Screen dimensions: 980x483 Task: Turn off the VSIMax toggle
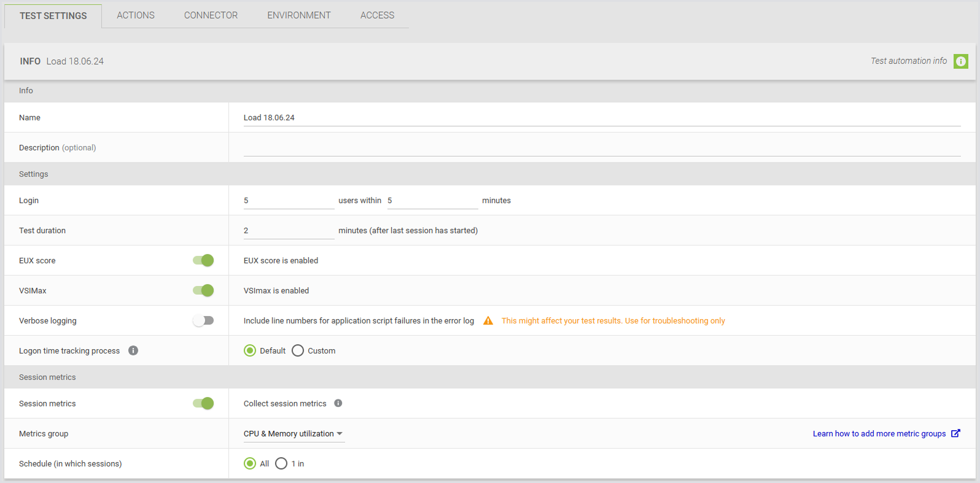pyautogui.click(x=203, y=290)
